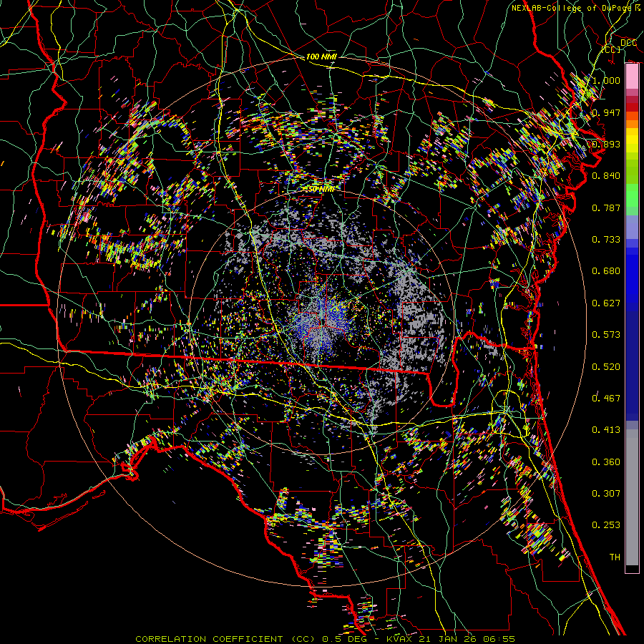Pick the lavender segment of the color bar
The height and width of the screenshot is (644, 644).
632,228
